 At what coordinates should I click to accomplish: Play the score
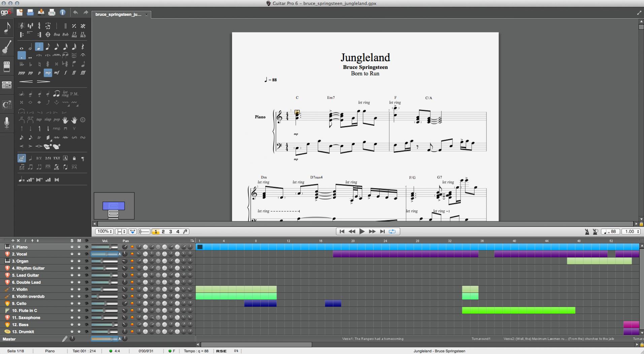362,232
